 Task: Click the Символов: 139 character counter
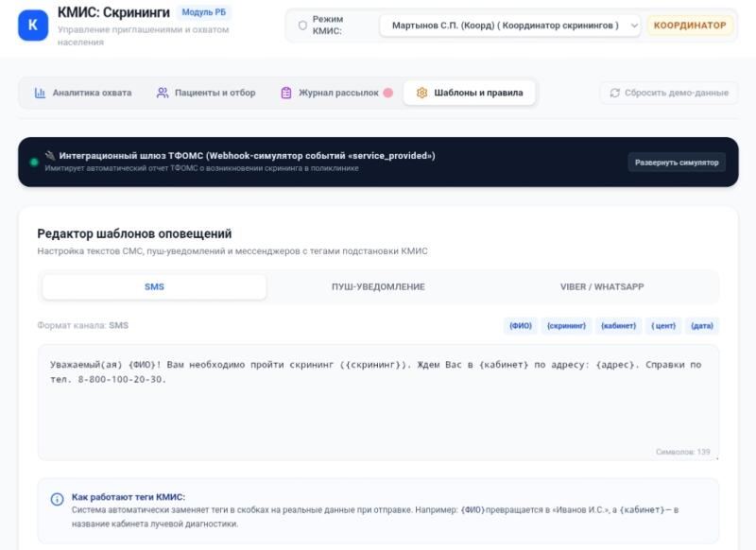tap(682, 452)
